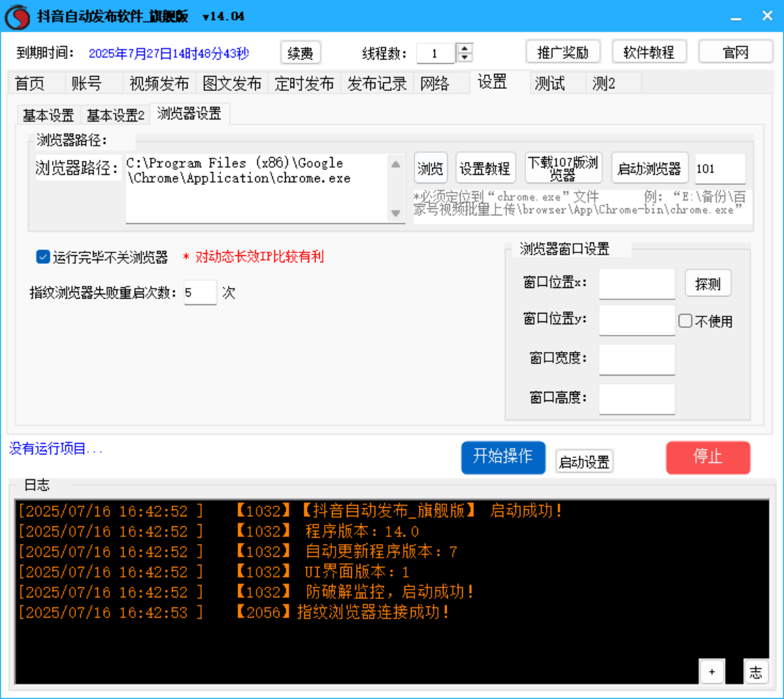Close the 抖音自动发布软件 window
This screenshot has height=699, width=784.
tap(768, 16)
